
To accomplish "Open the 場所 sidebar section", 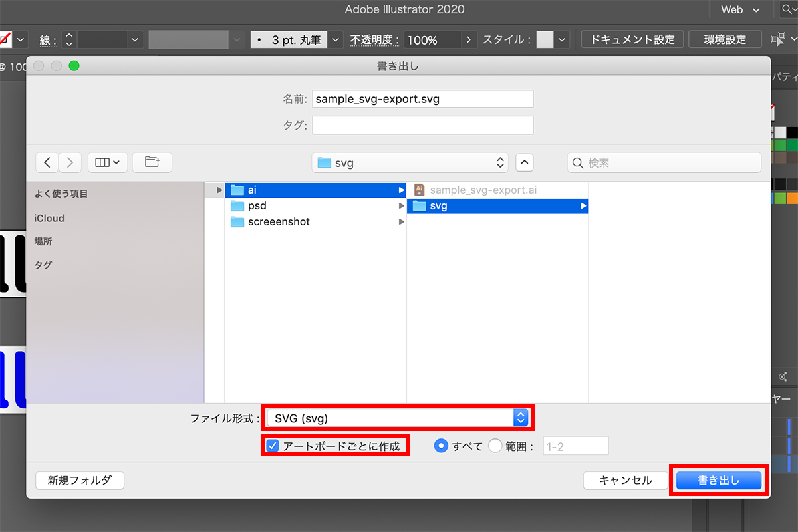I will [x=43, y=241].
